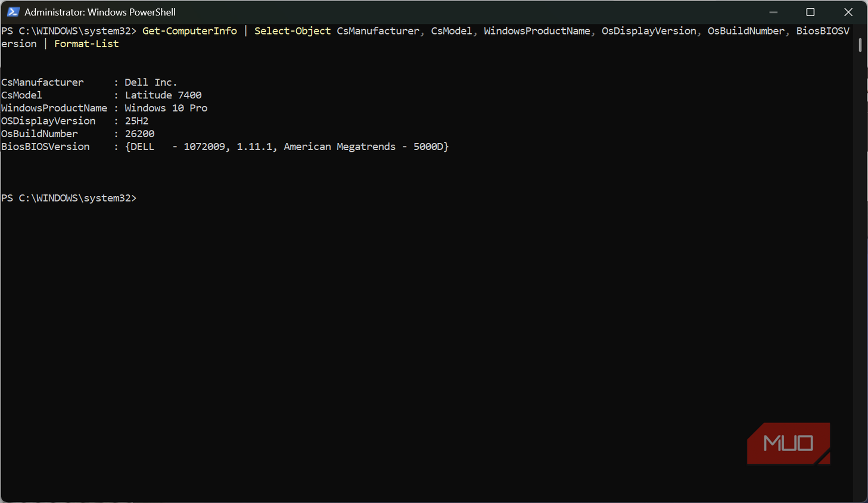This screenshot has width=868, height=503.
Task: Click the vertical scrollbar thumb
Action: [x=860, y=45]
